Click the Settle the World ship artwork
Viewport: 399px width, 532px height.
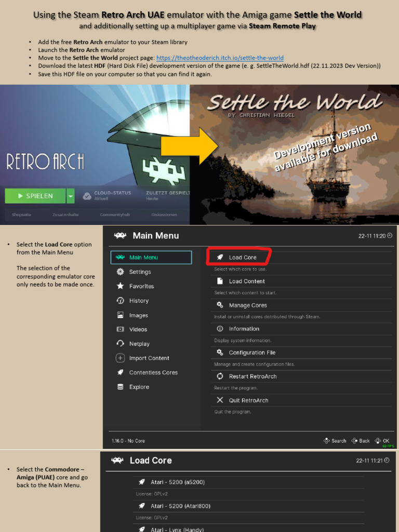pyautogui.click(x=294, y=154)
